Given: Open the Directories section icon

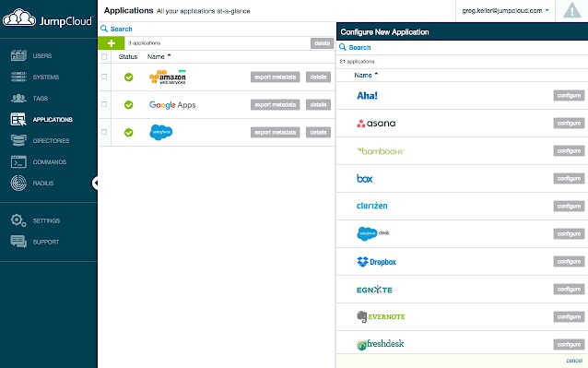Looking at the screenshot, I should point(18,141).
